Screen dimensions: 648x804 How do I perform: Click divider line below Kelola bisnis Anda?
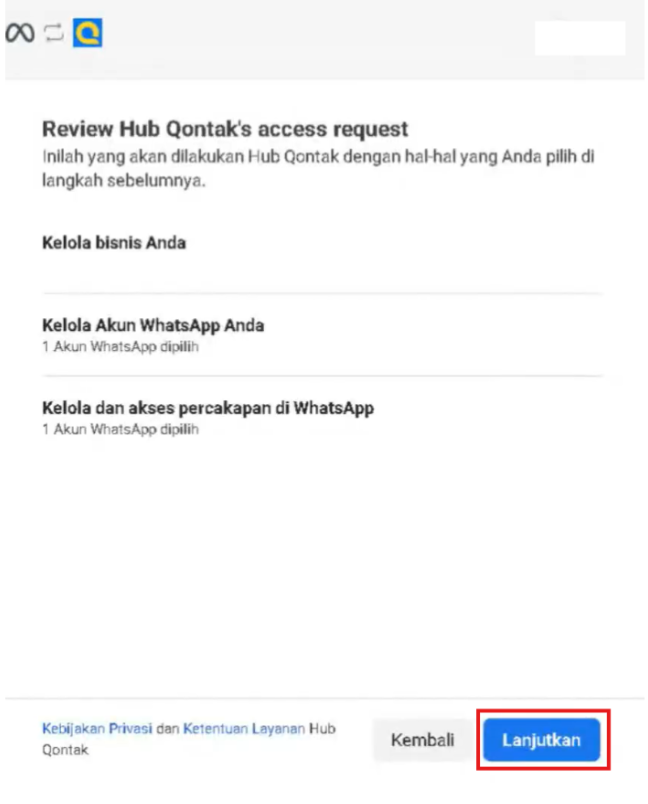click(x=322, y=294)
